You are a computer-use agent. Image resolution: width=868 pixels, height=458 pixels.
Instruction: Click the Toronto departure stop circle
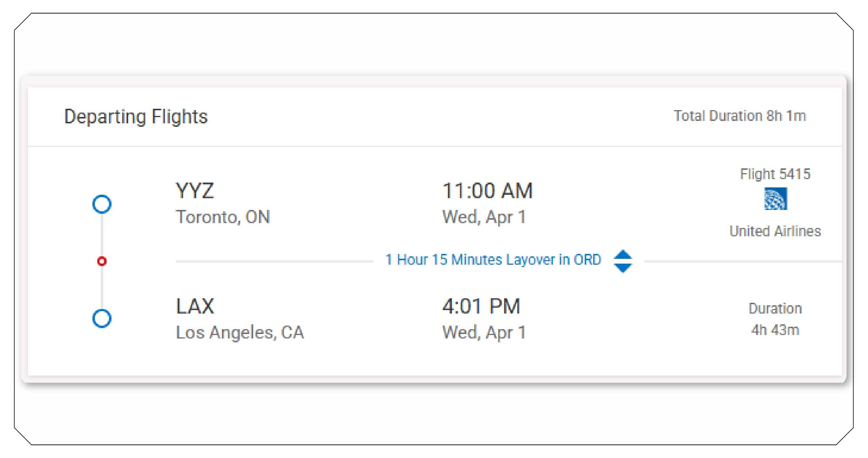(x=102, y=204)
